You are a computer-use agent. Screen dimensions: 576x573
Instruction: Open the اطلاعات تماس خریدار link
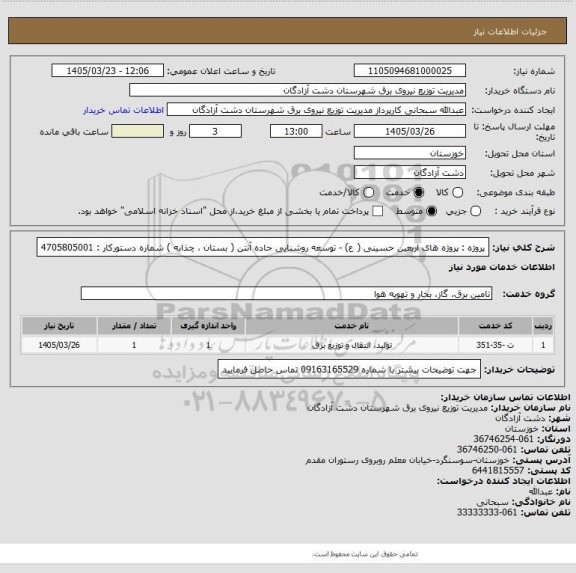click(123, 110)
